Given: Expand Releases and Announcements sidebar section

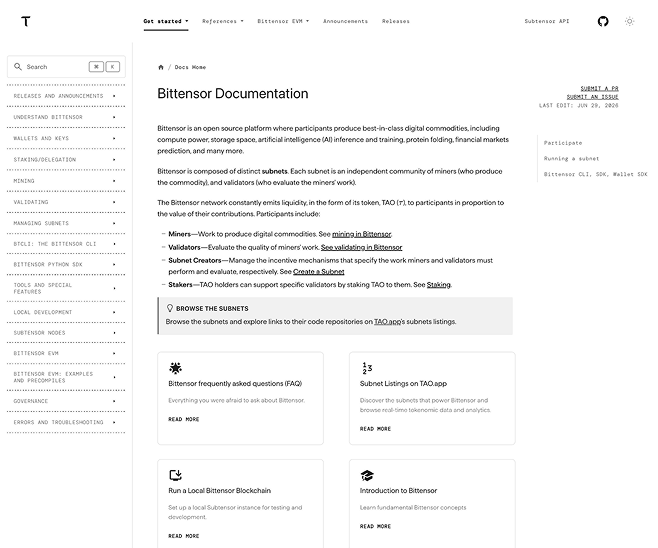Looking at the screenshot, I should pos(66,96).
